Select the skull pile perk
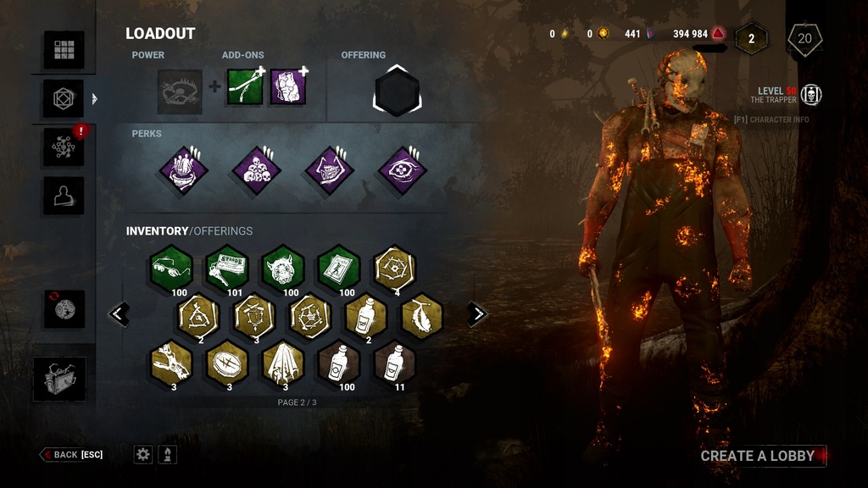Screen dimensions: 868x488 click(256, 169)
